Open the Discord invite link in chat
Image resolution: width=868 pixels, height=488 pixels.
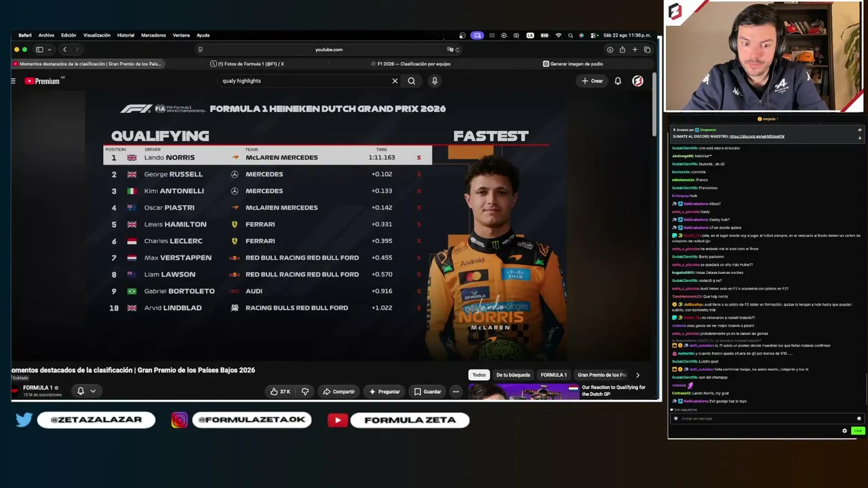[x=757, y=136]
